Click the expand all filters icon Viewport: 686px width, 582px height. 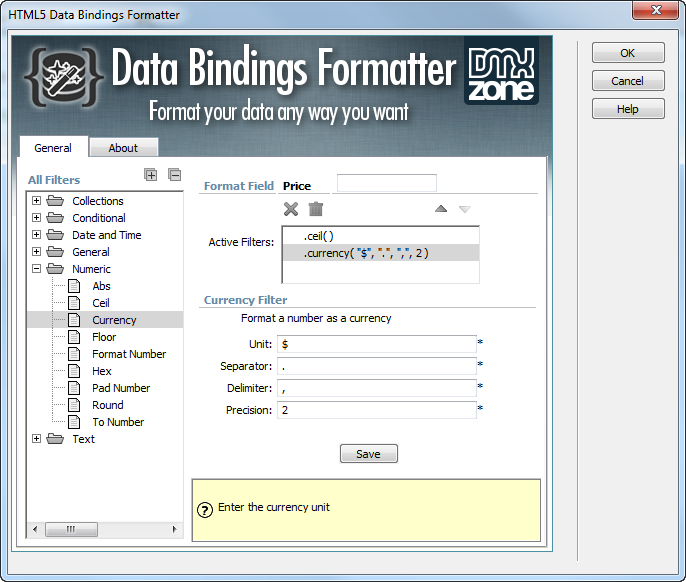pos(150,175)
